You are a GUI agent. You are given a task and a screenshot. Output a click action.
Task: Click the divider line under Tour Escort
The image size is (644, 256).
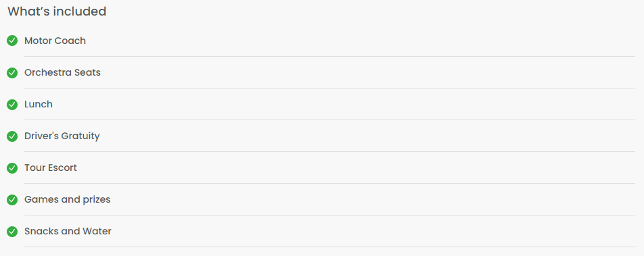330,183
